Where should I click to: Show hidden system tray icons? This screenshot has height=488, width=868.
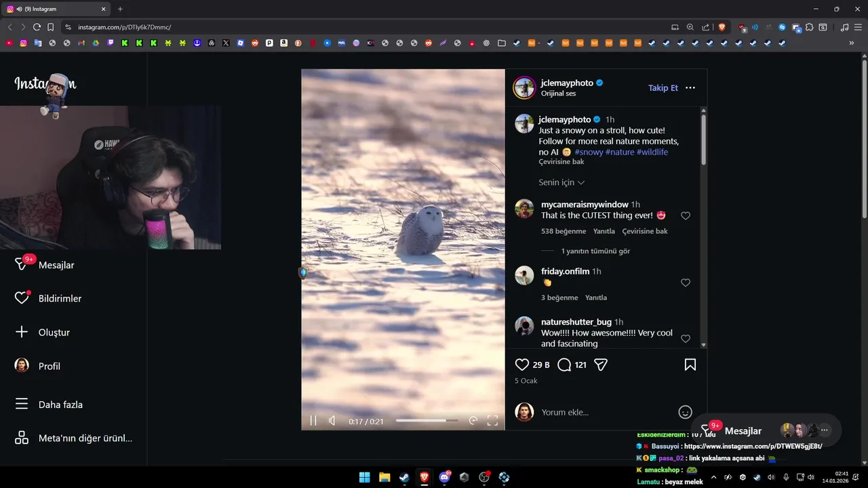(x=713, y=477)
